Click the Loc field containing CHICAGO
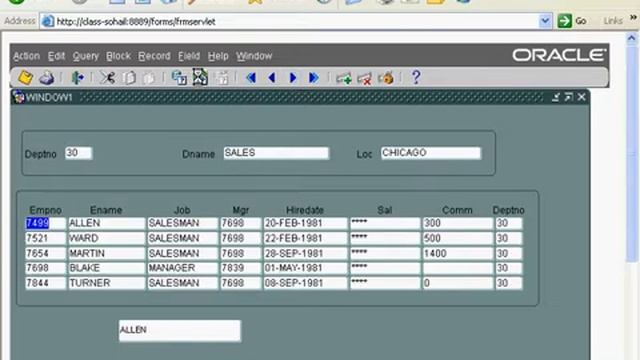Viewport: 640px width, 360px height. [x=431, y=153]
